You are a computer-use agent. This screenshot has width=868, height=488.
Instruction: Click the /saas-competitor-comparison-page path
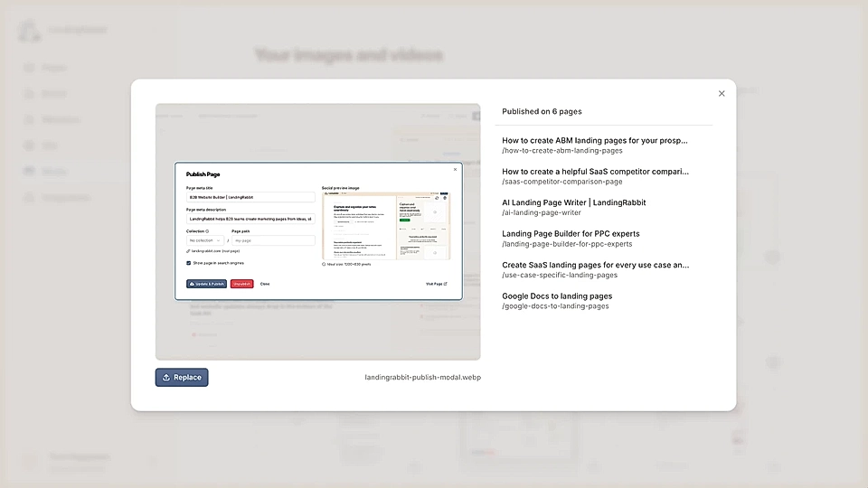pos(561,182)
